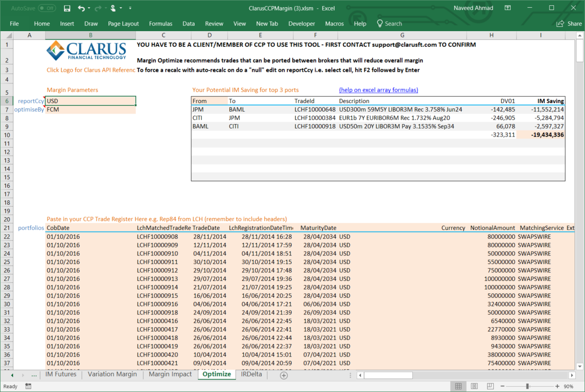Switch to the Margin Impact sheet tab

tap(170, 374)
